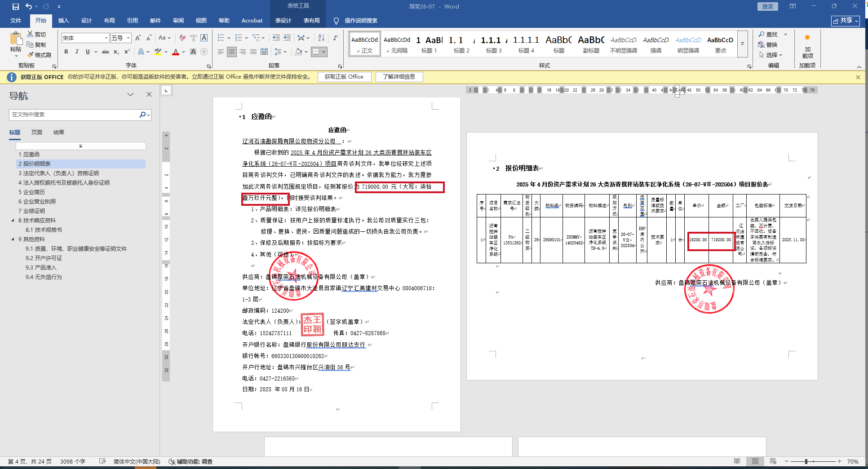Open the 插入 ribbon tab

pos(64,21)
